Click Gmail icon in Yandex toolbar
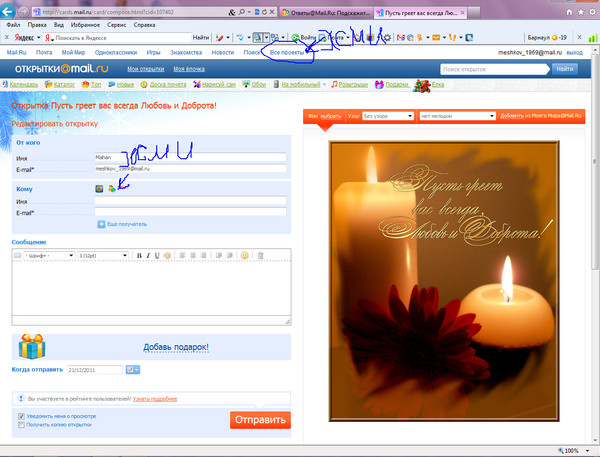 400,38
